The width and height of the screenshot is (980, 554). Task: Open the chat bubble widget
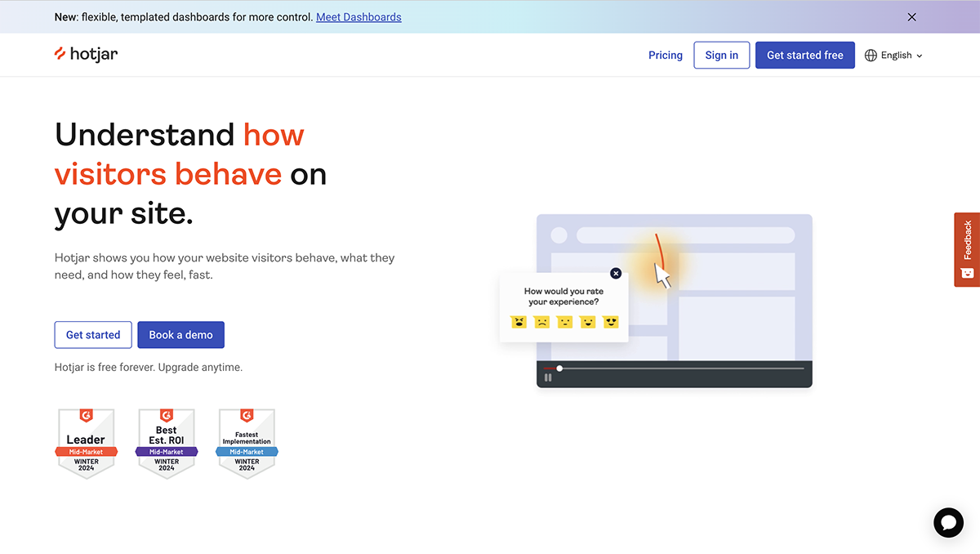point(948,522)
